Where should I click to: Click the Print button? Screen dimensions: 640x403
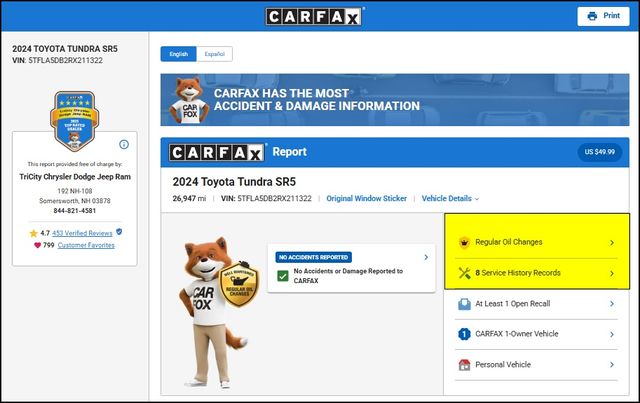click(603, 16)
